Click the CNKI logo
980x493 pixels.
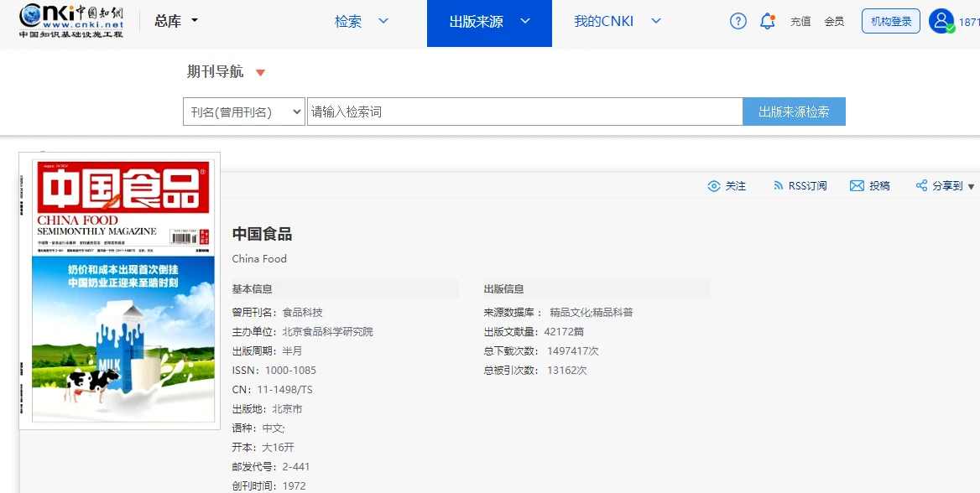coord(70,21)
